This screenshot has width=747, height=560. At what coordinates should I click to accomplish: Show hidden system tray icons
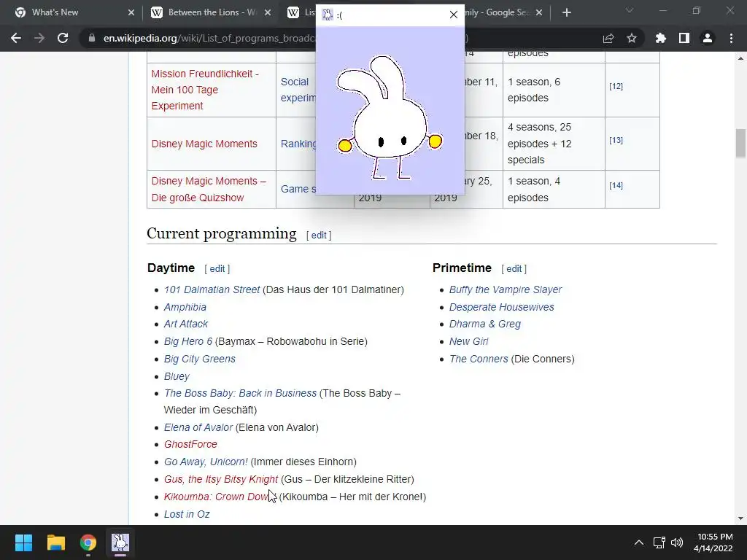(639, 542)
